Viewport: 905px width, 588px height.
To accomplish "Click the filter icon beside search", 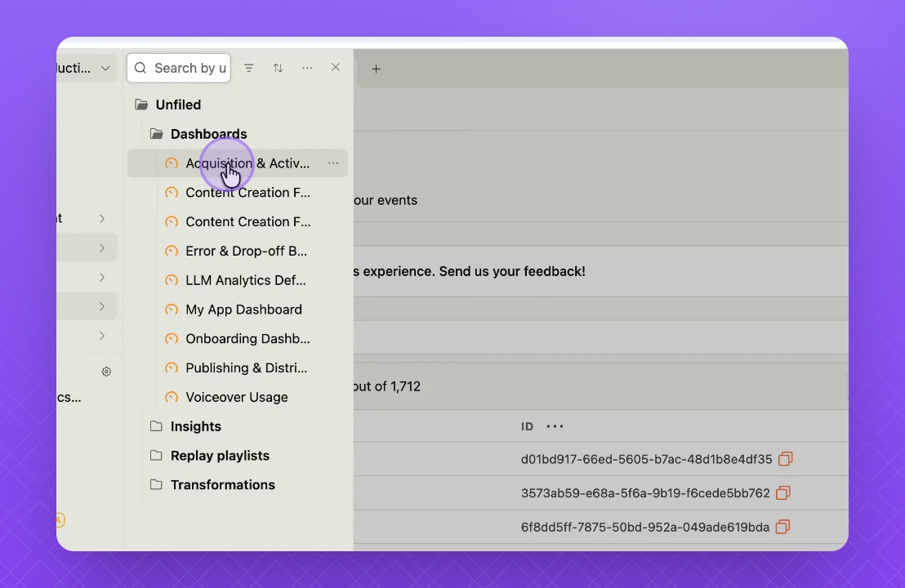I will click(249, 68).
